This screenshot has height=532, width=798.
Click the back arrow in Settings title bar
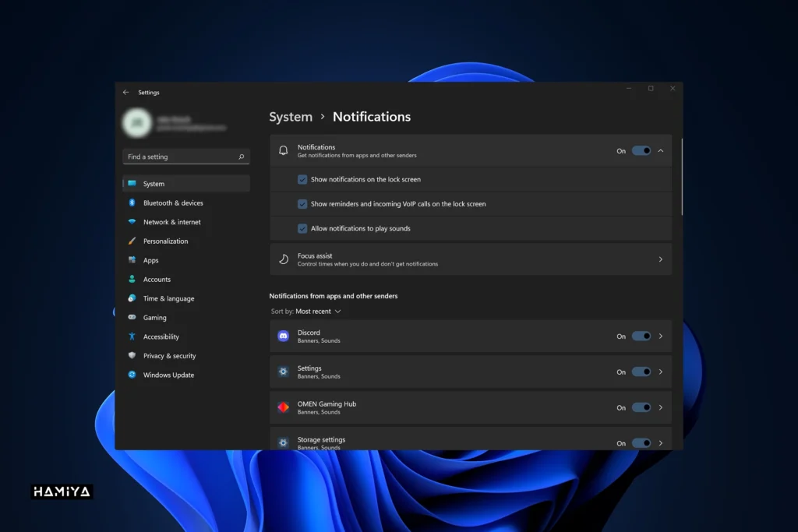(126, 92)
